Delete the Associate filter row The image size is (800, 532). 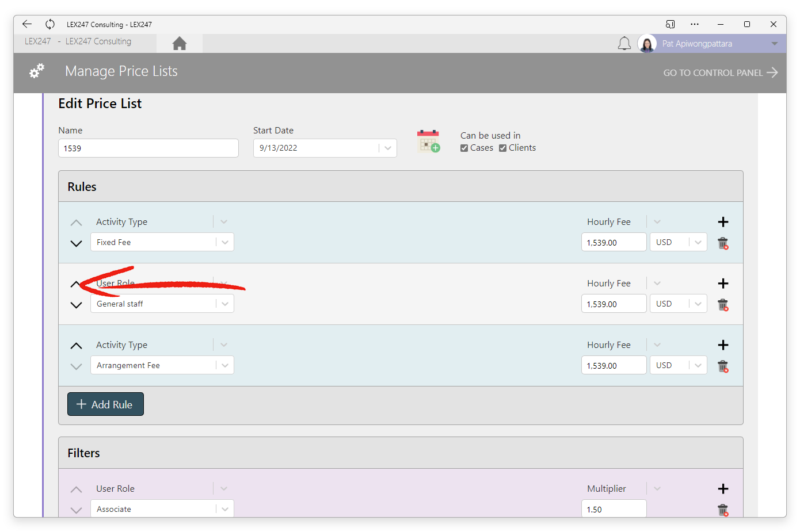[723, 510]
